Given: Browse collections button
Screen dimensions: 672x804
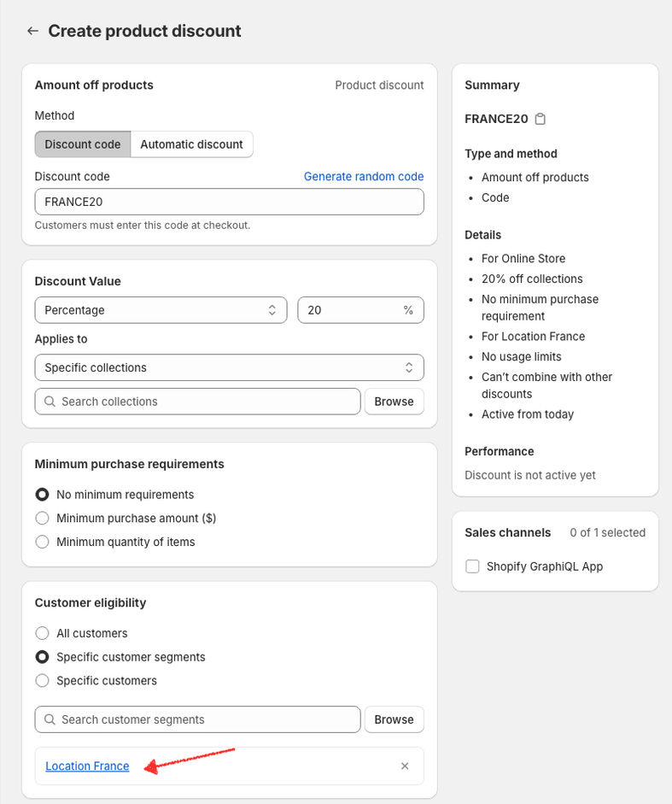Looking at the screenshot, I should [394, 402].
